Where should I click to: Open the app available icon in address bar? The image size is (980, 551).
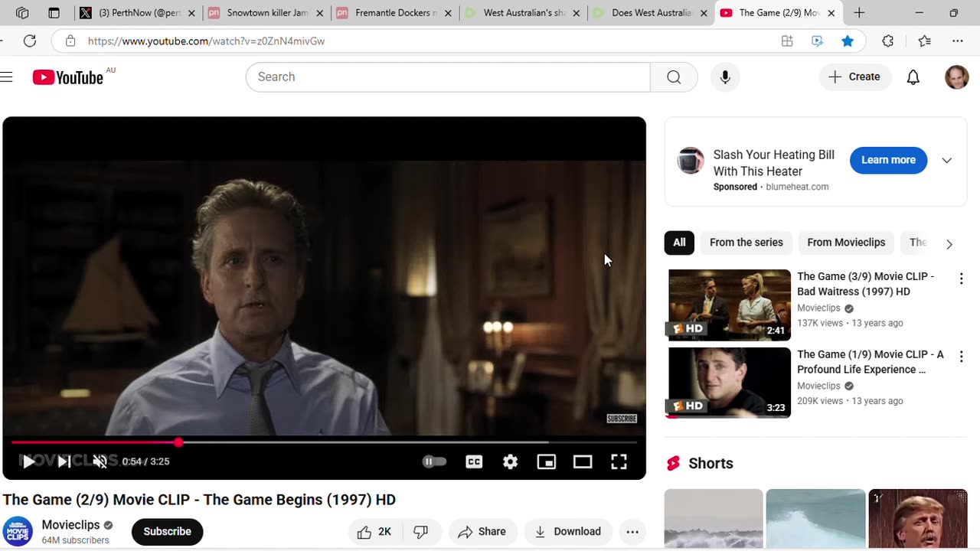[787, 41]
